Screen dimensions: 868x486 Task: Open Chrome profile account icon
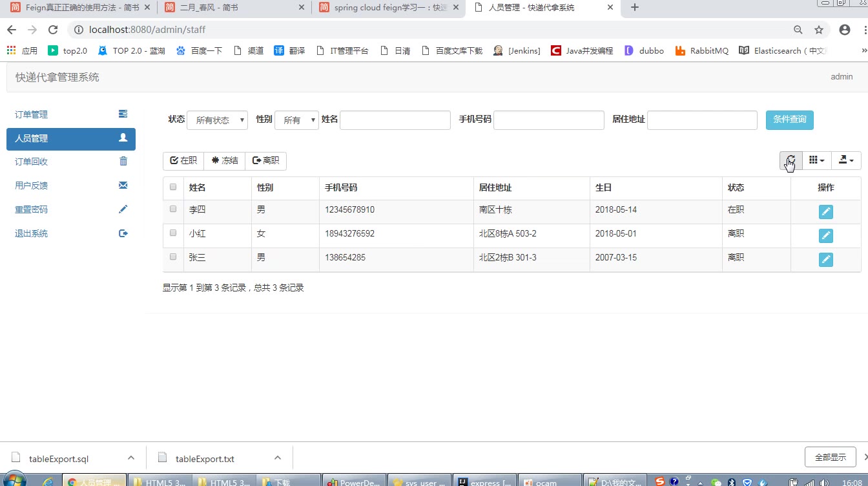(x=844, y=30)
